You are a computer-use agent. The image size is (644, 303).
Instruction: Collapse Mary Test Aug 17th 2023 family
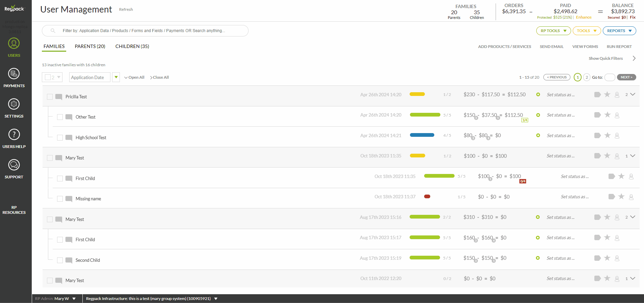633,217
